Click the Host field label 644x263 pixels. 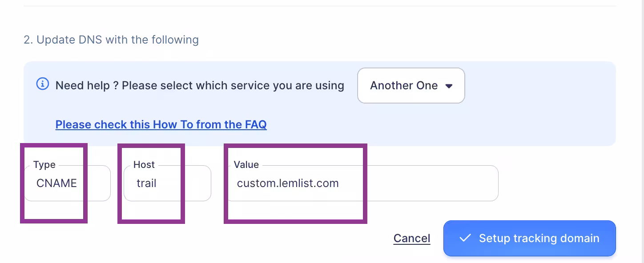pos(144,165)
